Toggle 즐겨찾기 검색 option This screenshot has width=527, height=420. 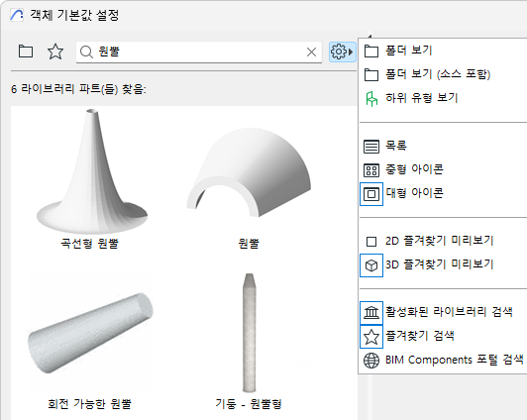443,337
